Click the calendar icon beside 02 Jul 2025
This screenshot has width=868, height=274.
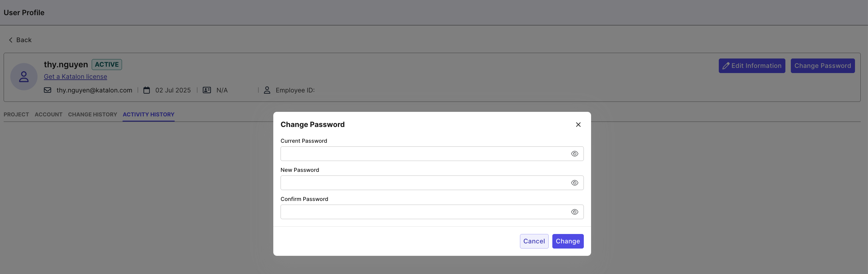146,90
